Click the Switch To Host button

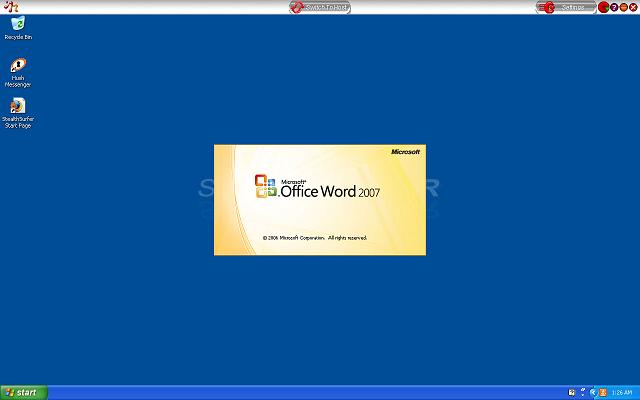[320, 7]
